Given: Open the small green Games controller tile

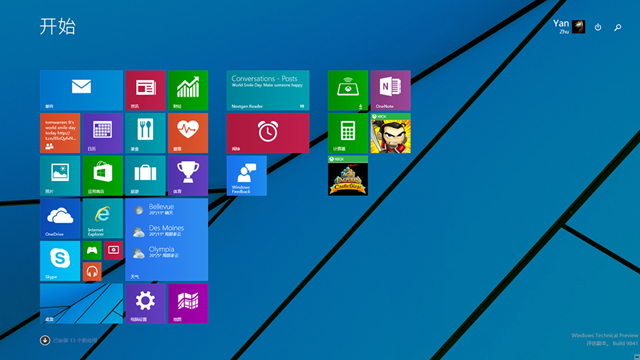Looking at the screenshot, I should point(92,250).
